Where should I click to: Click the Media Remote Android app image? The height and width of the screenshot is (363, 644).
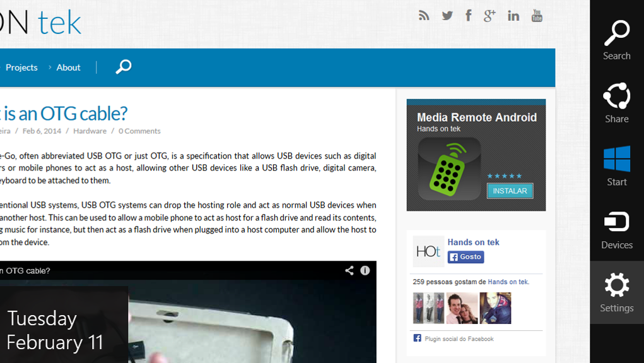[449, 169]
